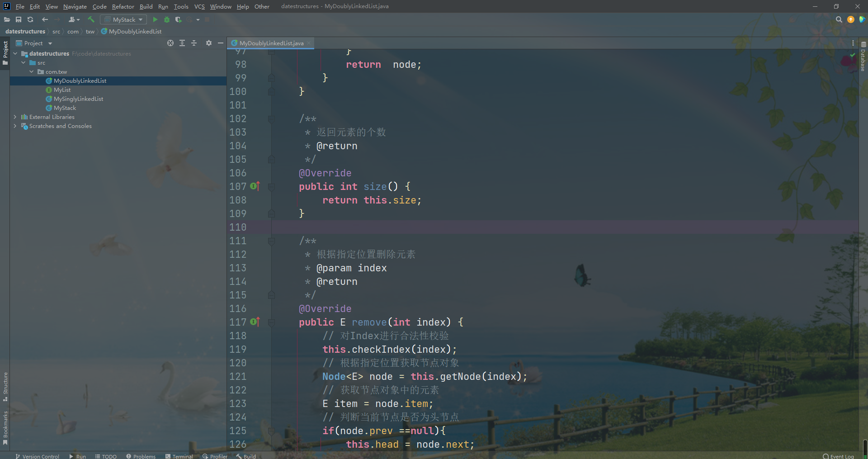Open Search Everywhere magnifier icon
The width and height of the screenshot is (868, 459).
pos(839,19)
